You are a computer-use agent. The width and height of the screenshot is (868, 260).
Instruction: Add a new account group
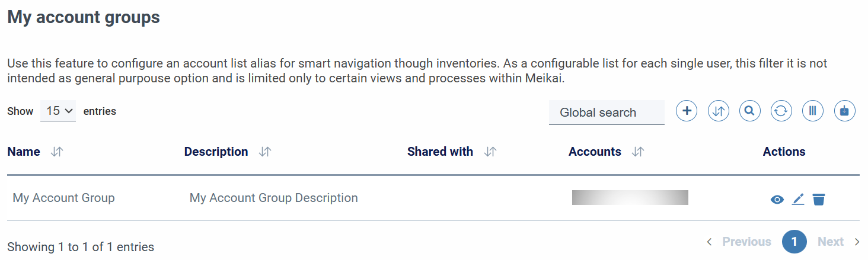pyautogui.click(x=687, y=111)
